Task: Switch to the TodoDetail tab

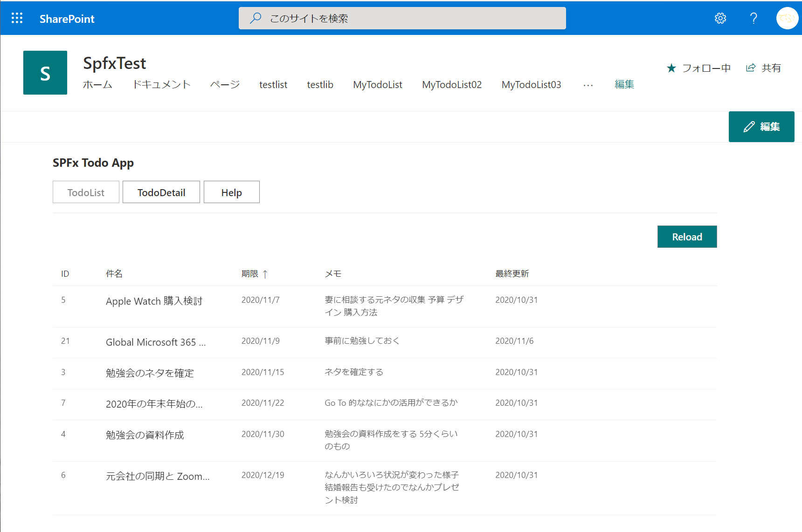Action: coord(161,192)
